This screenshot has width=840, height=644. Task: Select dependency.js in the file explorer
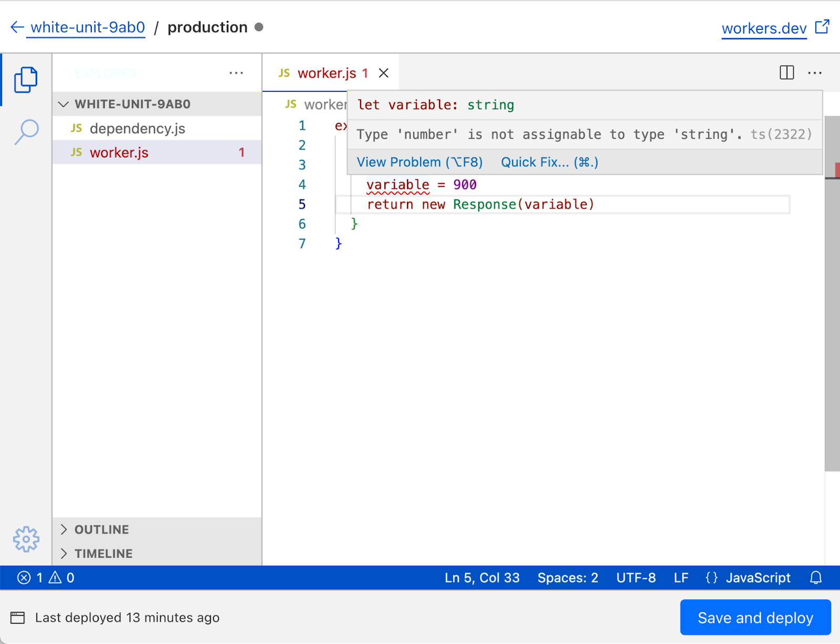click(x=137, y=129)
